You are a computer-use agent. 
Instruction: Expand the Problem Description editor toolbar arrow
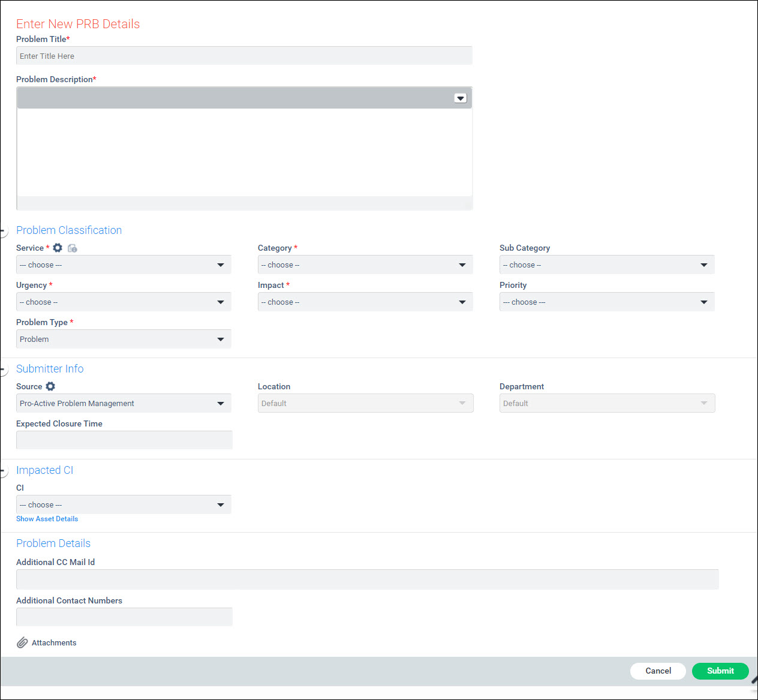460,98
